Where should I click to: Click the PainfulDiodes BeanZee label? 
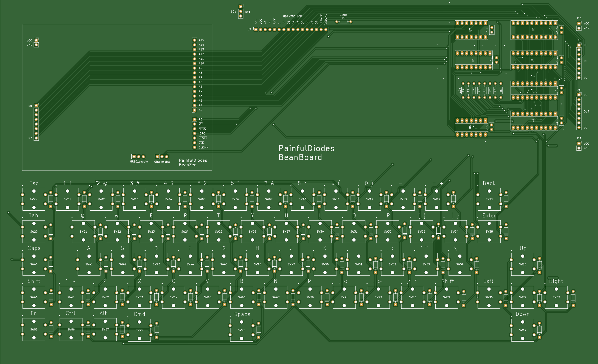click(193, 163)
